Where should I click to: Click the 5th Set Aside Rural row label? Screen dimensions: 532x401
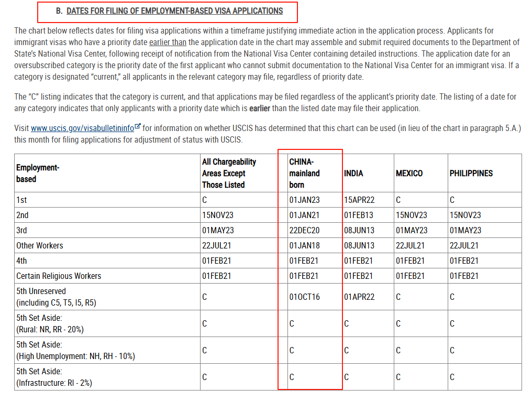(x=50, y=324)
